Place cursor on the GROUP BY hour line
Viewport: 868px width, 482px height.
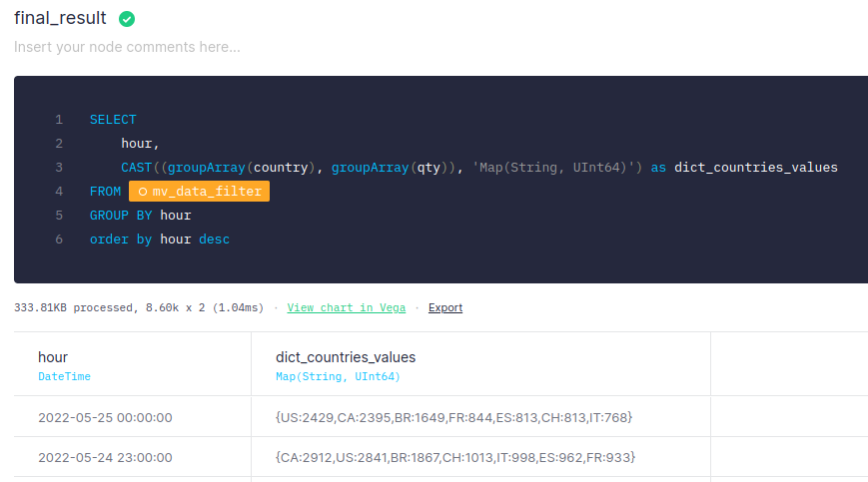click(140, 216)
